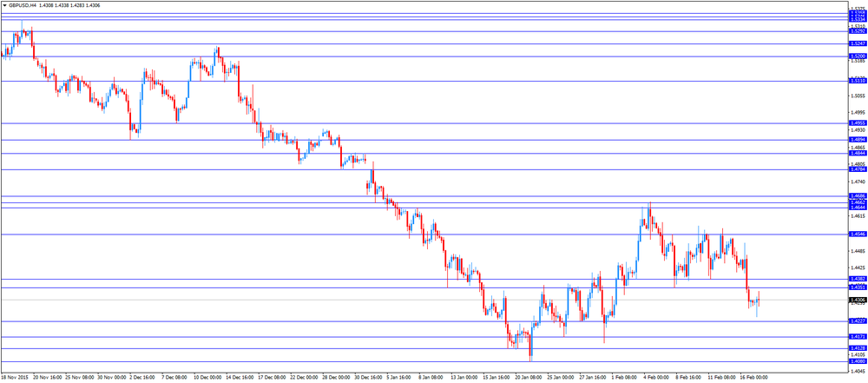Click the 18 Nov 2015 date label
The image size is (868, 383).
click(x=15, y=376)
